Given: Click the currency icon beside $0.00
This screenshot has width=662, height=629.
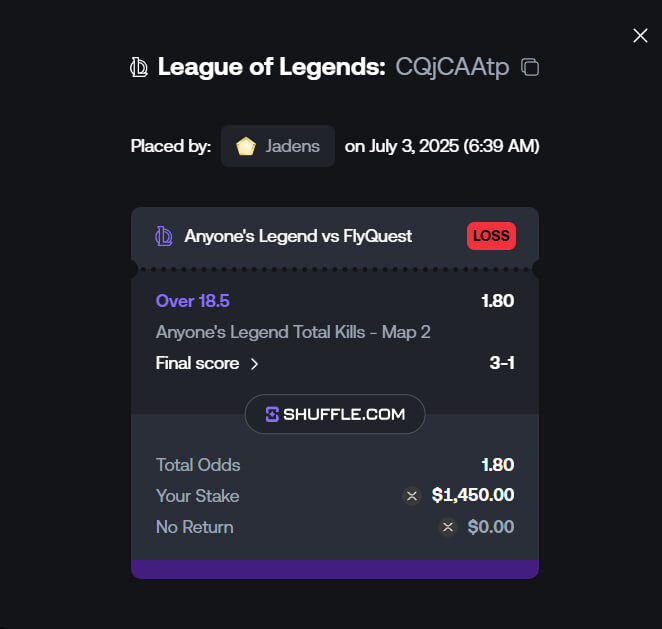Looking at the screenshot, I should (x=448, y=527).
